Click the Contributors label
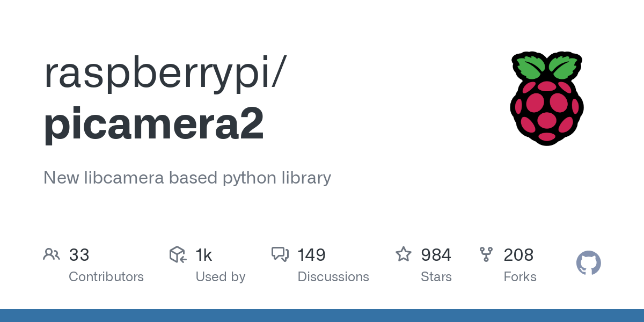Image resolution: width=644 pixels, height=322 pixels. [106, 277]
